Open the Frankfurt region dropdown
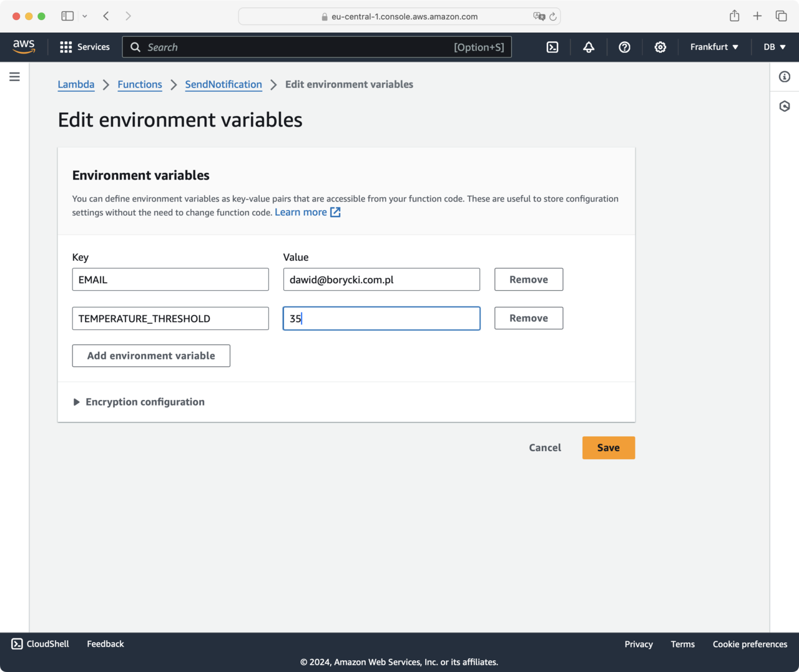 point(714,47)
